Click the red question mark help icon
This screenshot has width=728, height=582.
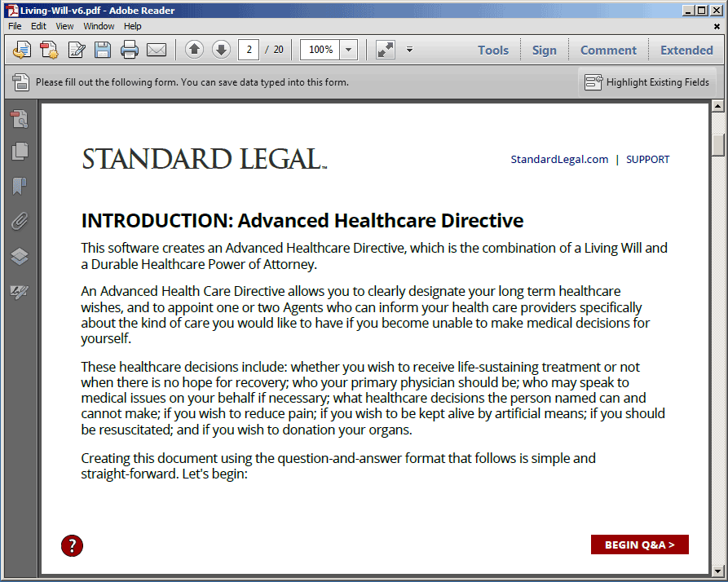coord(72,545)
